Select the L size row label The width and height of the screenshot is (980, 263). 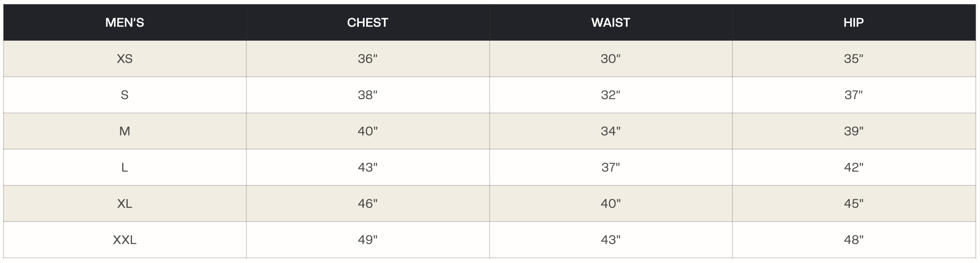(125, 167)
